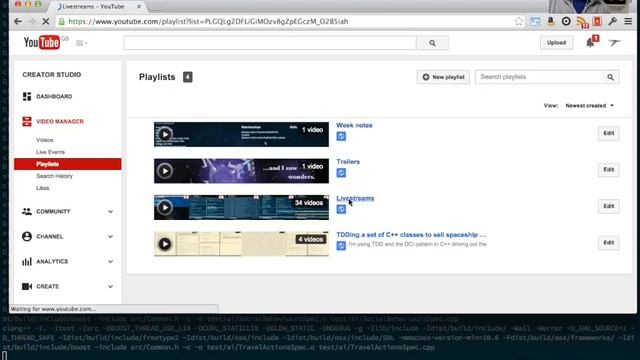Open the account avatar menu
640x360 pixels.
point(614,42)
